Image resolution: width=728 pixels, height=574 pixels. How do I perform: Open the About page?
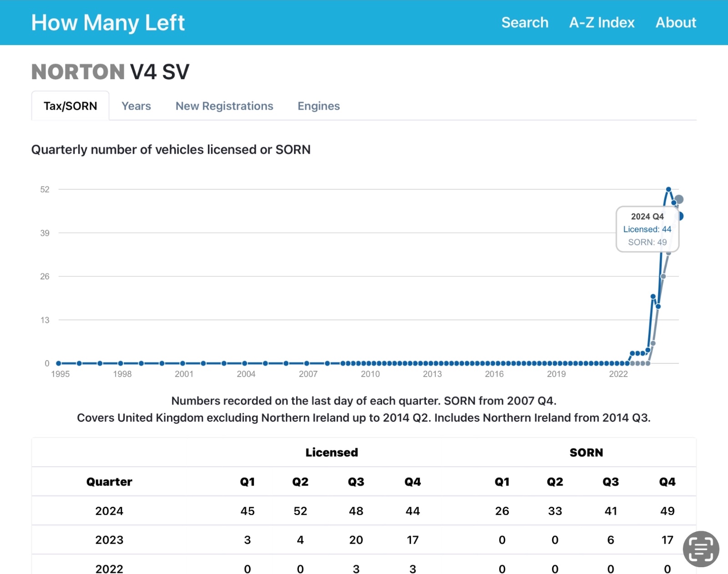pos(675,23)
